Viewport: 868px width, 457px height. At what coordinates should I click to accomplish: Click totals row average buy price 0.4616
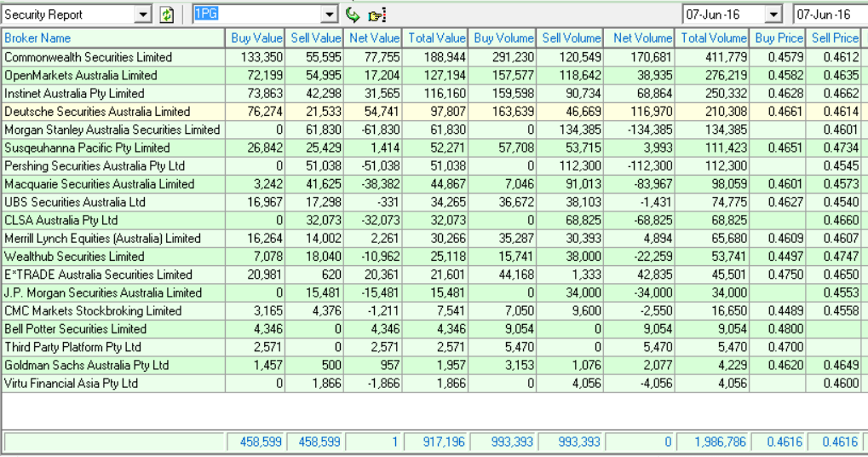[779, 442]
